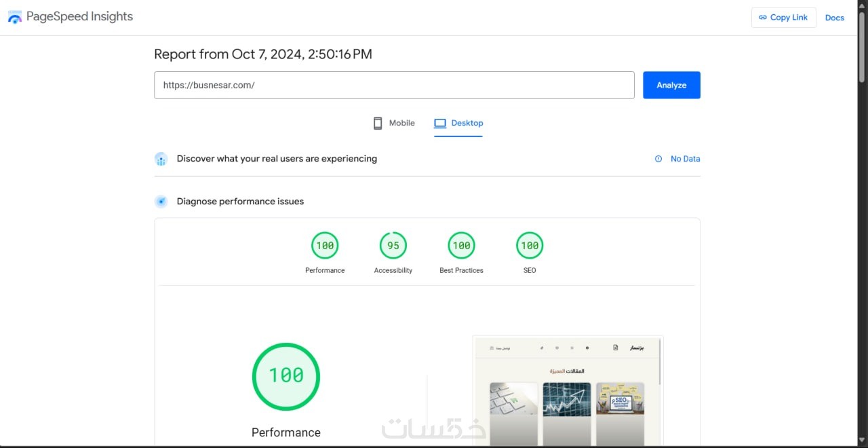Click the 'Diagnose performance issues' heading

(240, 202)
